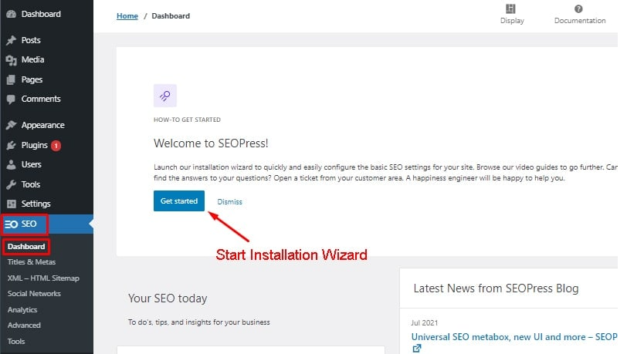Open XML – HTML Sitemap submenu
Image resolution: width=644 pixels, height=354 pixels.
click(43, 278)
